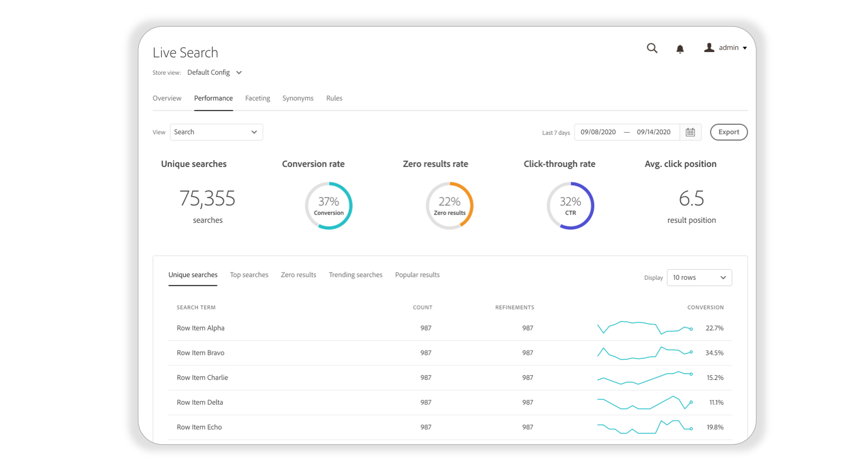Switch to the Faceting tab

point(257,98)
